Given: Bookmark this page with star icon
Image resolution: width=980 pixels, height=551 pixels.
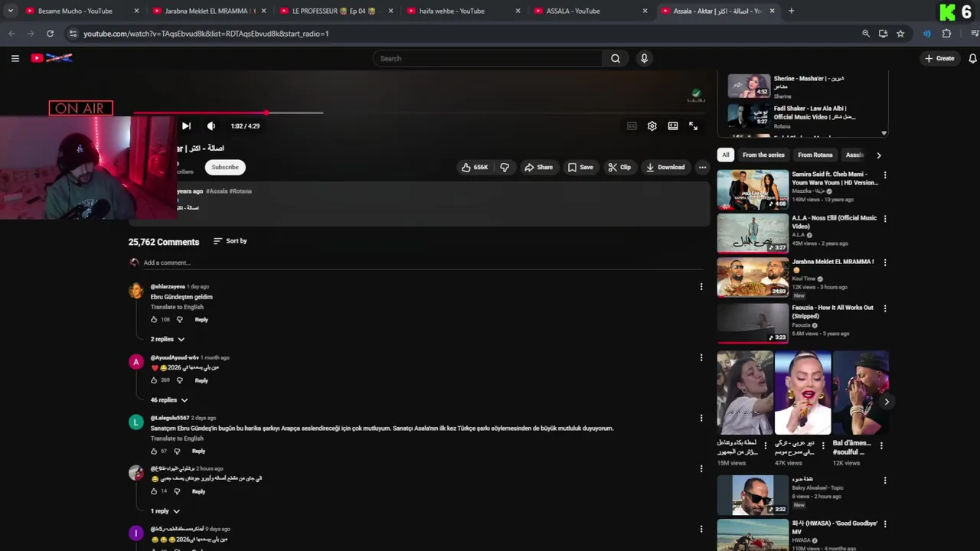Looking at the screenshot, I should [900, 34].
